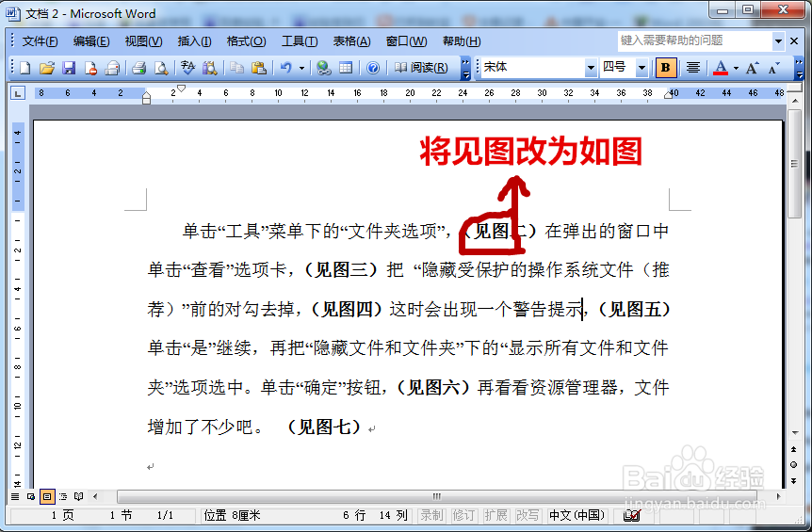
Task: Open the 工具(T) menu
Action: pyautogui.click(x=300, y=41)
